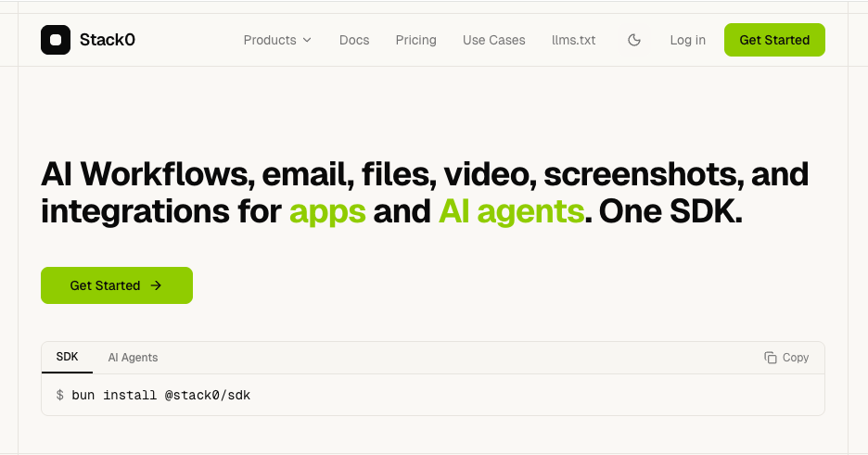This screenshot has height=455, width=868.
Task: Select the SDK tab
Action: pos(67,357)
